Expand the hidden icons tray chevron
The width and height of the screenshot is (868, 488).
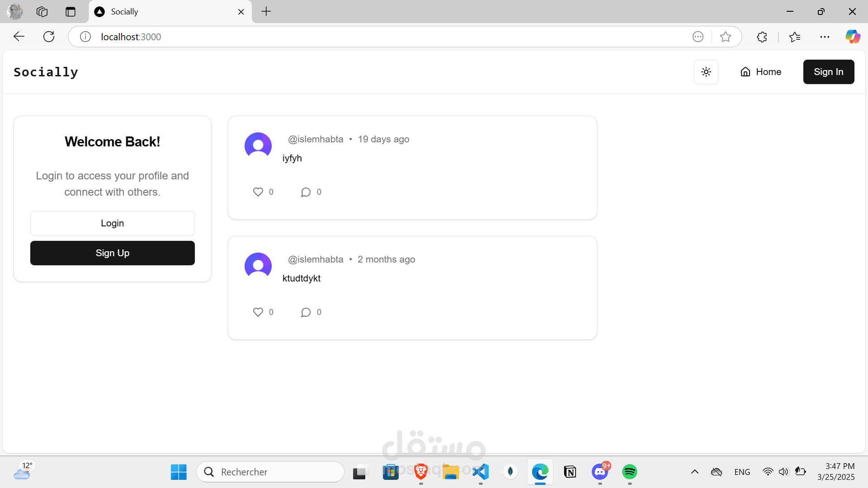pyautogui.click(x=695, y=471)
